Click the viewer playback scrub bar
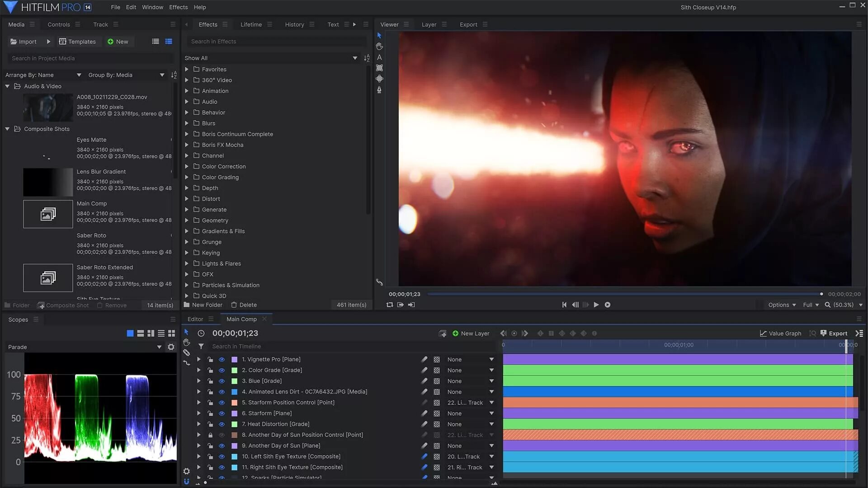Image resolution: width=868 pixels, height=488 pixels. click(x=624, y=294)
